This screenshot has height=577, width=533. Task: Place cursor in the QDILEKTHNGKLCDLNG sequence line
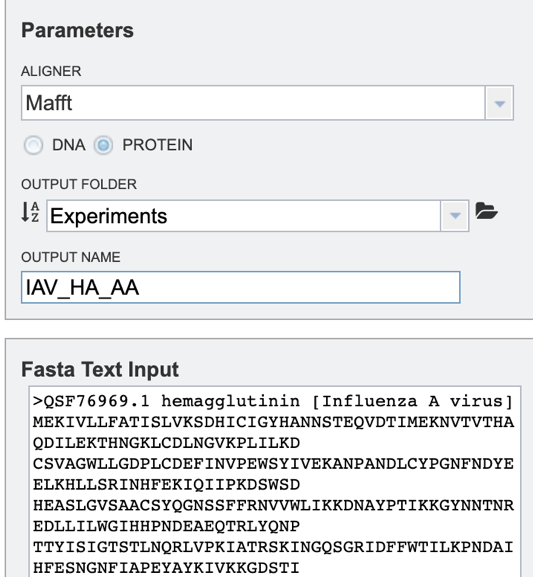tap(166, 443)
